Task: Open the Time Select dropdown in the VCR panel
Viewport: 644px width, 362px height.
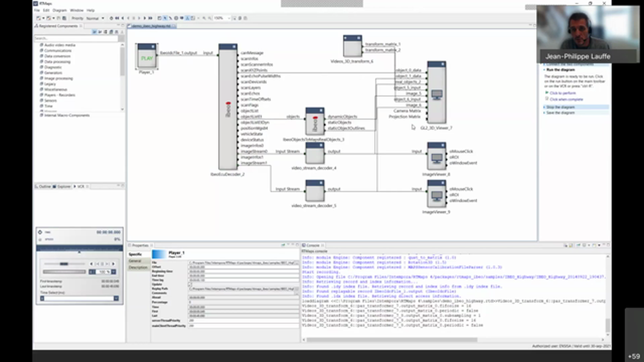Action: 116,298
